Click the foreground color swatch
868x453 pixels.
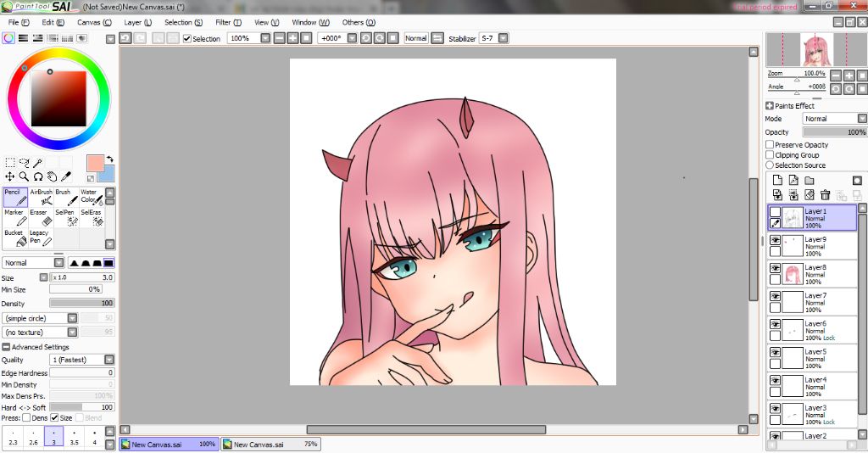[x=95, y=164]
